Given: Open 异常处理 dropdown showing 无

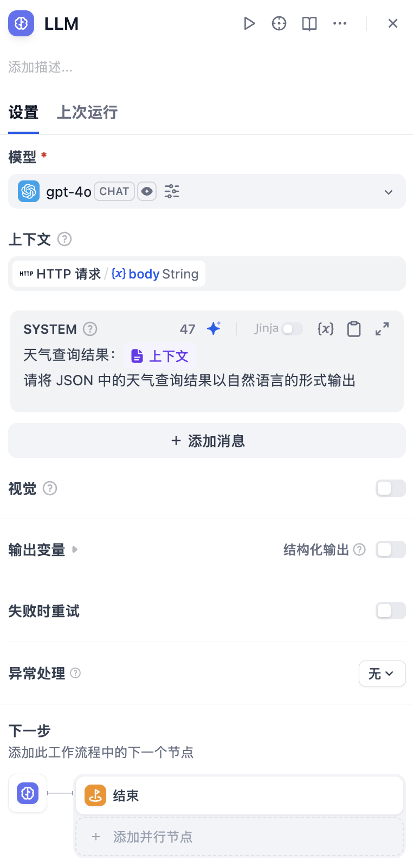Looking at the screenshot, I should 382,673.
